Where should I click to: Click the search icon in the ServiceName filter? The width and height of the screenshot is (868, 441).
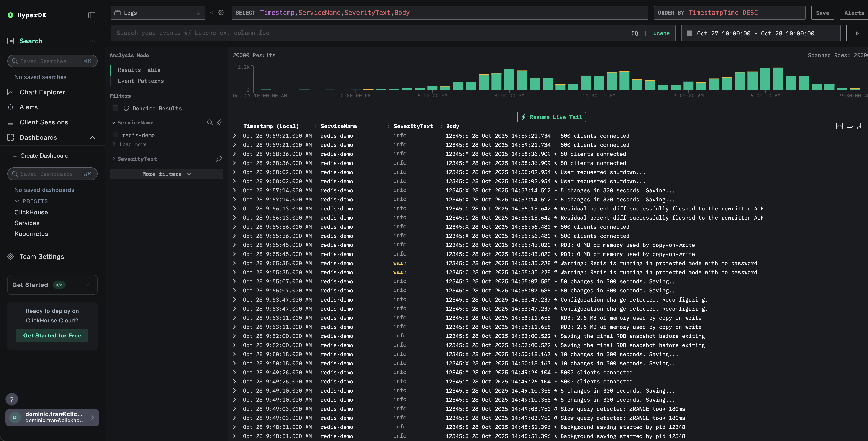point(210,122)
